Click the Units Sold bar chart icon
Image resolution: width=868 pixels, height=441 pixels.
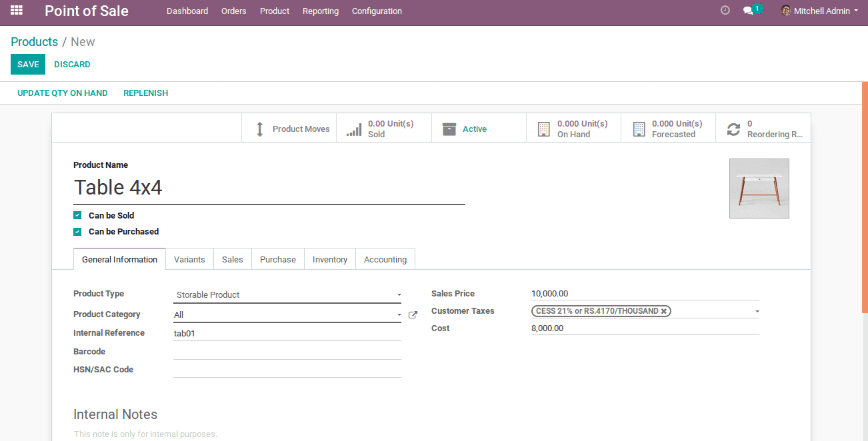[354, 129]
